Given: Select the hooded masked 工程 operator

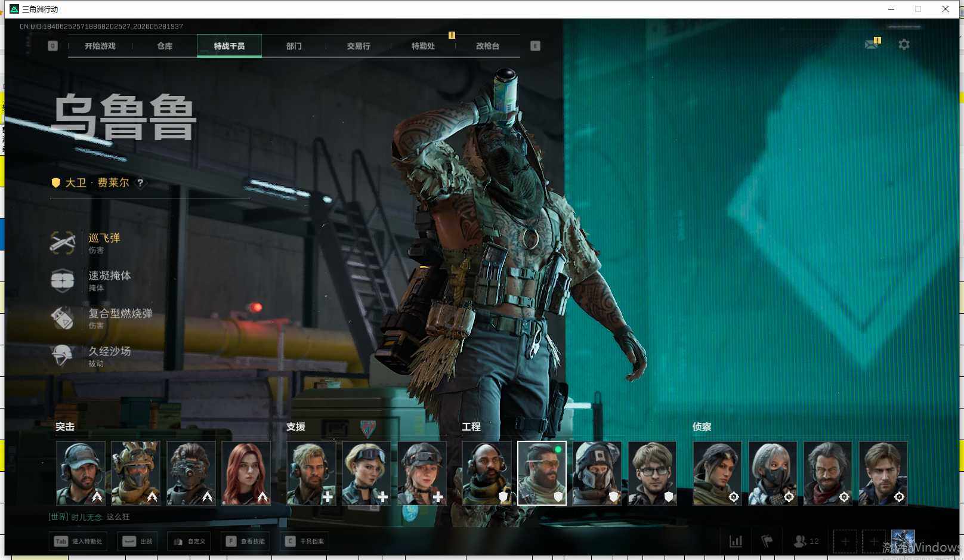Looking at the screenshot, I should [597, 473].
